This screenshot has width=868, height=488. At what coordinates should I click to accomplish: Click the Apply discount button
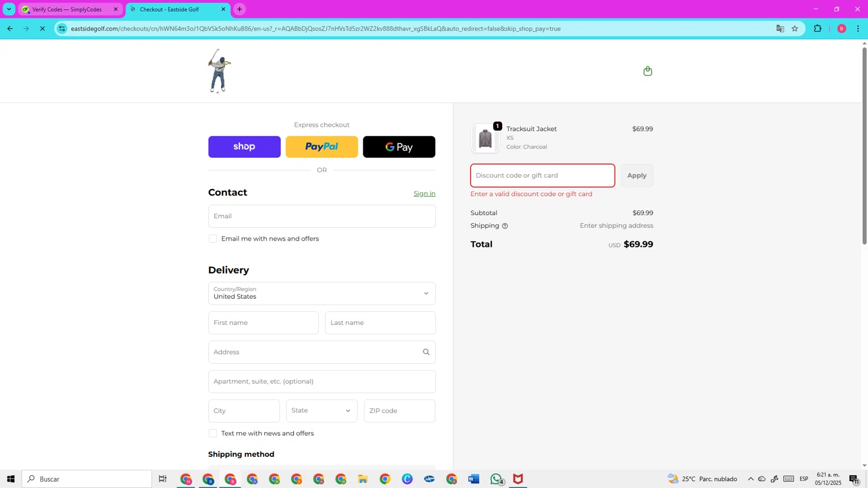click(637, 176)
